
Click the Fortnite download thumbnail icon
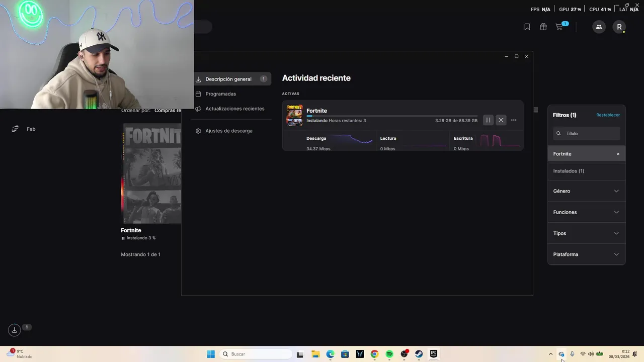pos(295,115)
